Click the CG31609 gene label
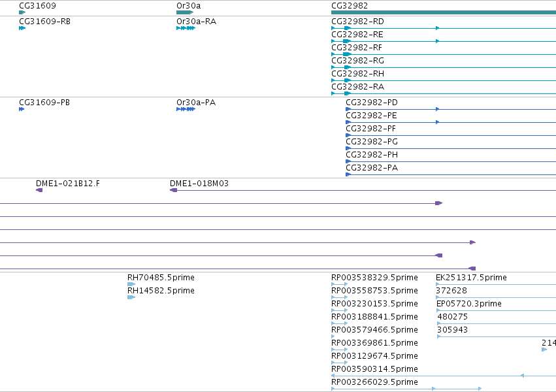 [x=37, y=6]
